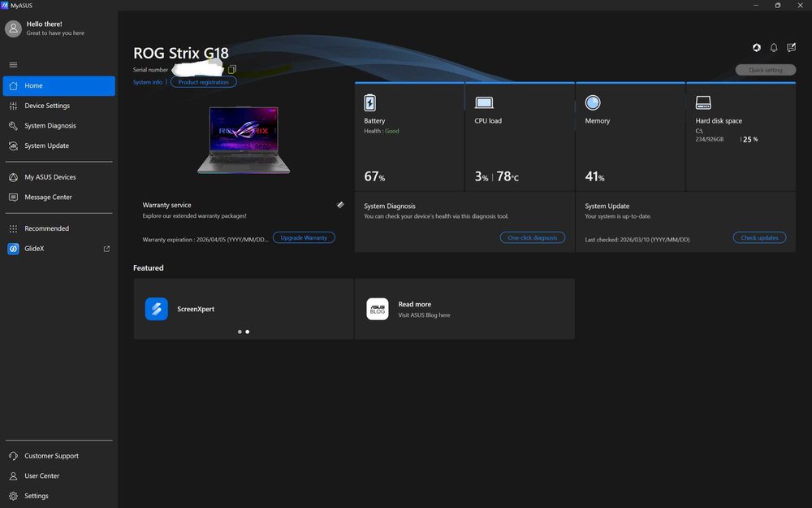Click the Device Settings sliders icon
The width and height of the screenshot is (812, 508).
(14, 106)
